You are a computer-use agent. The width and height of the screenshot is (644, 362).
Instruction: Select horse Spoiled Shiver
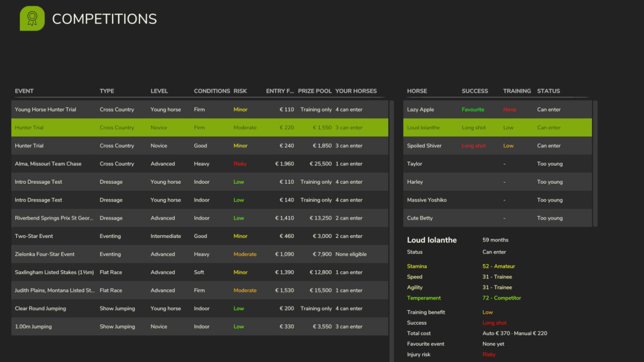(497, 146)
